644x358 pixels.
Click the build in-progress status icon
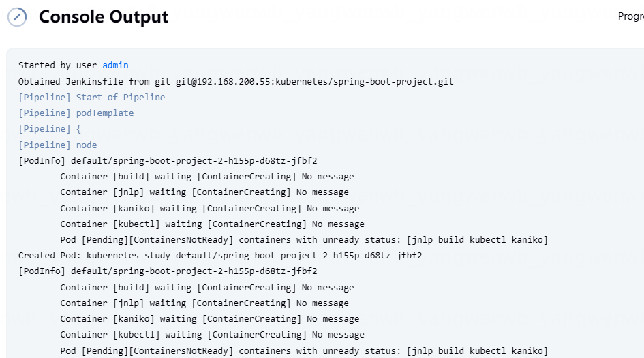(x=17, y=17)
